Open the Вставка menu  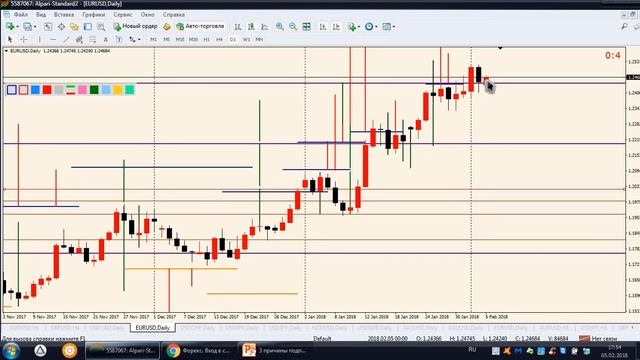[64, 15]
